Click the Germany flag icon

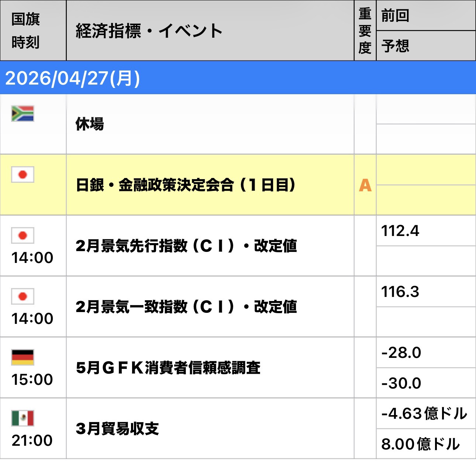(x=23, y=357)
